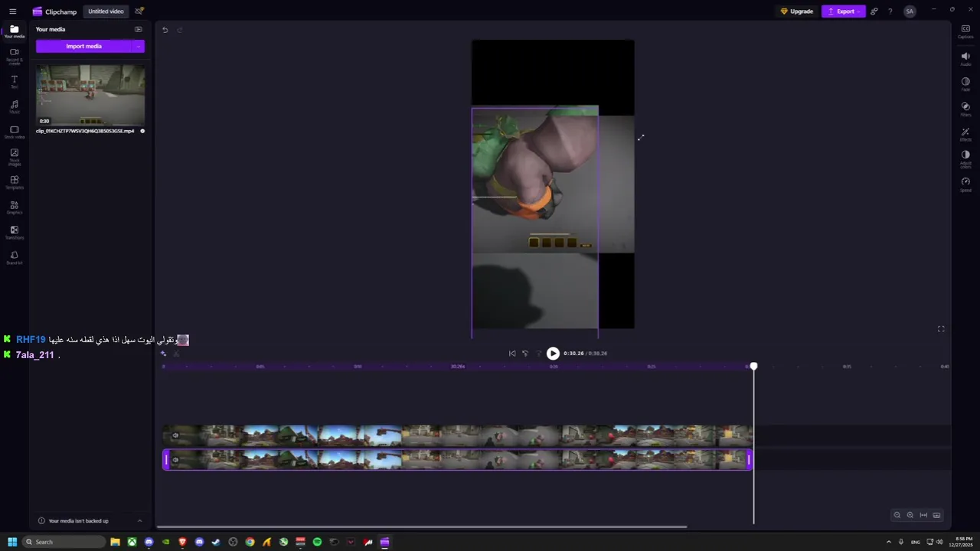
Task: Select the upper video track clip
Action: tap(458, 436)
